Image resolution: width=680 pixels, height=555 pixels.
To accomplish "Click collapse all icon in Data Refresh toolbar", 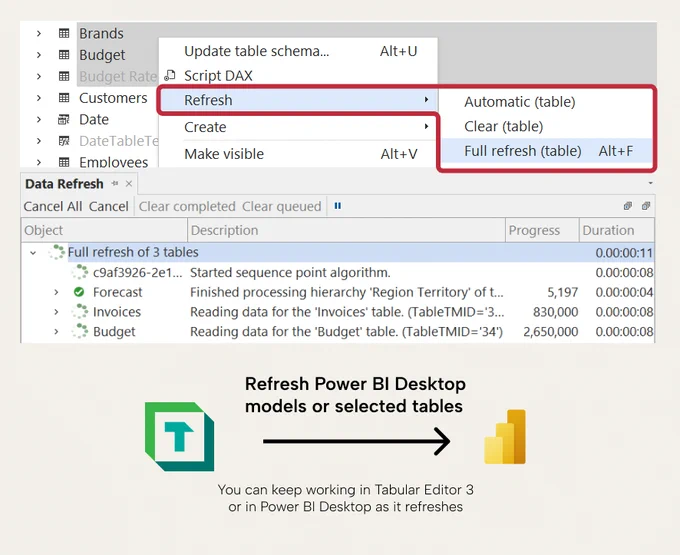I will [646, 206].
